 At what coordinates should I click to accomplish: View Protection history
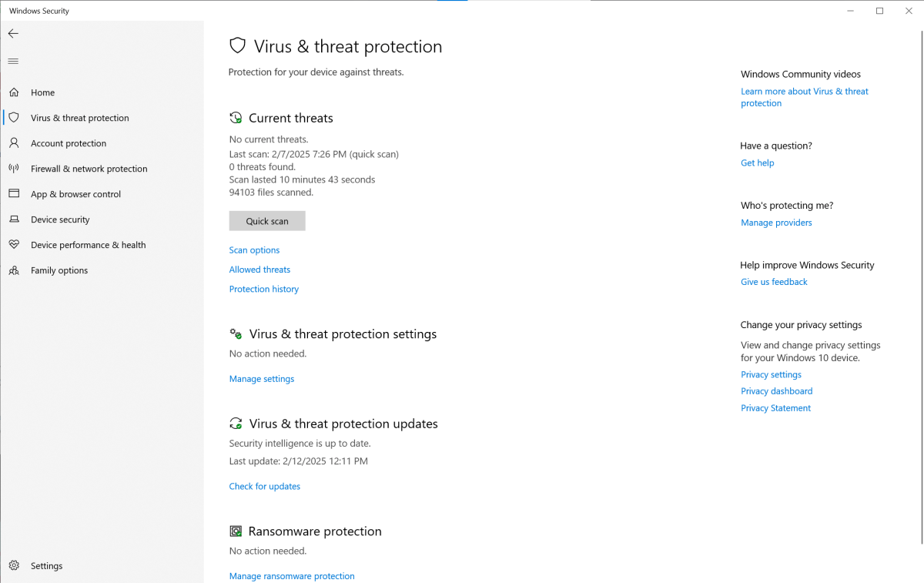click(263, 290)
